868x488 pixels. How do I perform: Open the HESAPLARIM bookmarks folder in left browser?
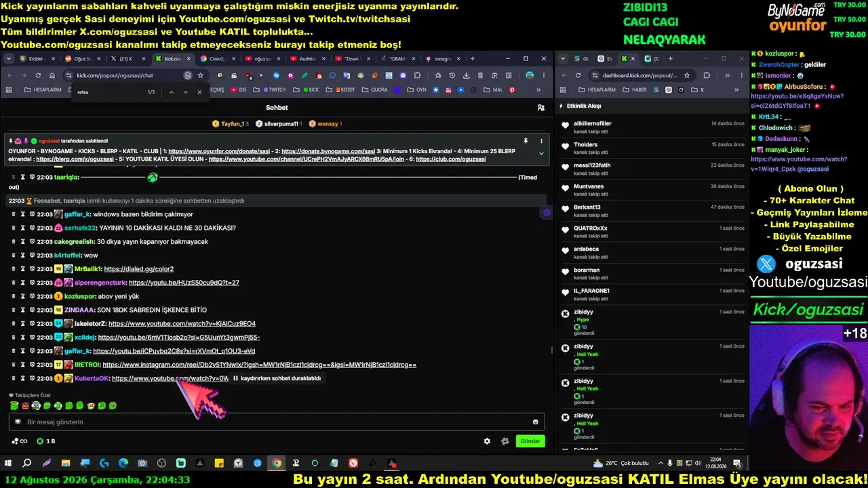click(x=43, y=89)
